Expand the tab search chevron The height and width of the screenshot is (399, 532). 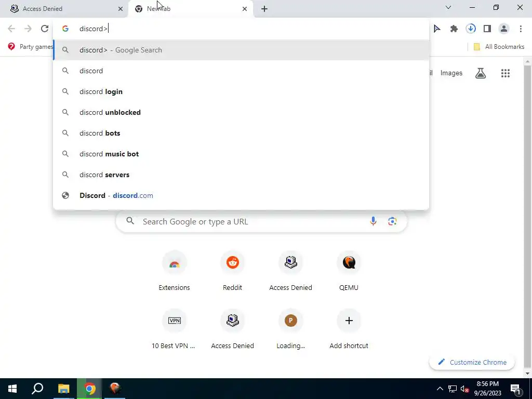pos(448,7)
